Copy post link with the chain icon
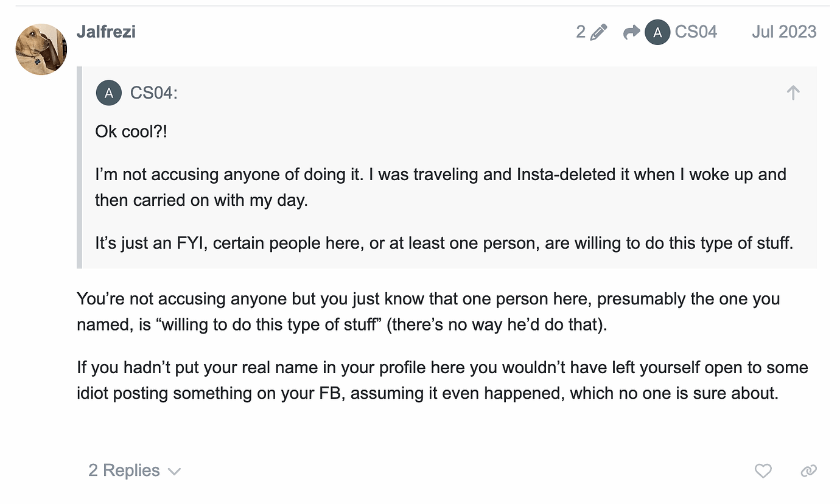This screenshot has width=840, height=504. pos(808,471)
